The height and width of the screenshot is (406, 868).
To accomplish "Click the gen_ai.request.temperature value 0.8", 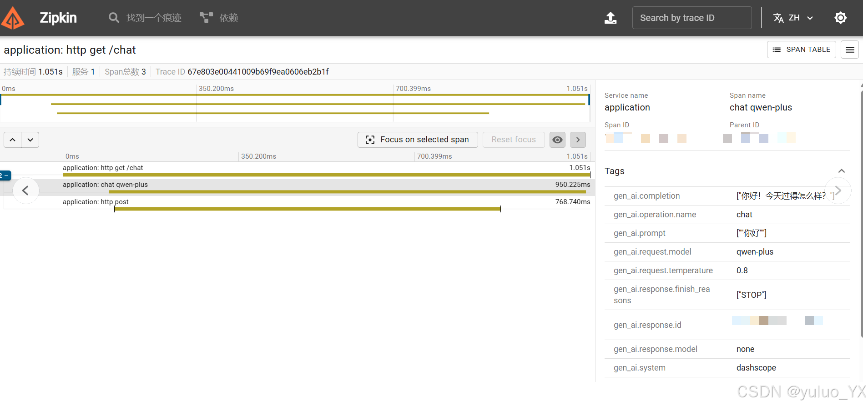I will (742, 271).
